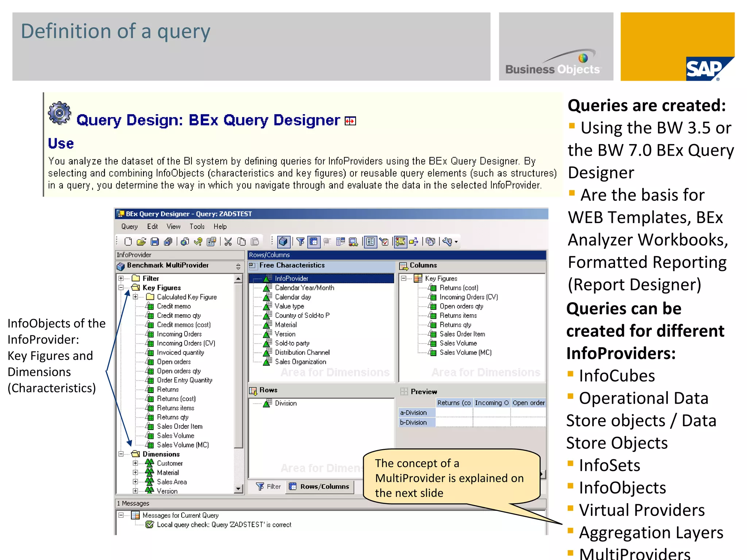Collapse the Dimensions folder node
The width and height of the screenshot is (747, 560).
point(121,454)
